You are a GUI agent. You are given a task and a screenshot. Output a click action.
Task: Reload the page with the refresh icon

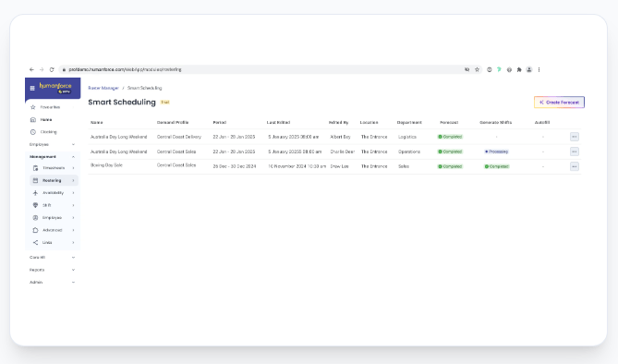(x=52, y=69)
